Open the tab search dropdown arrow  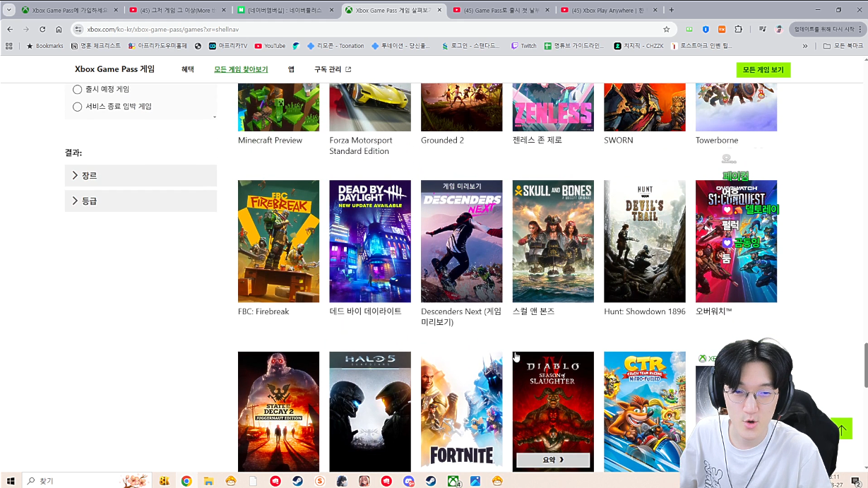[9, 10]
